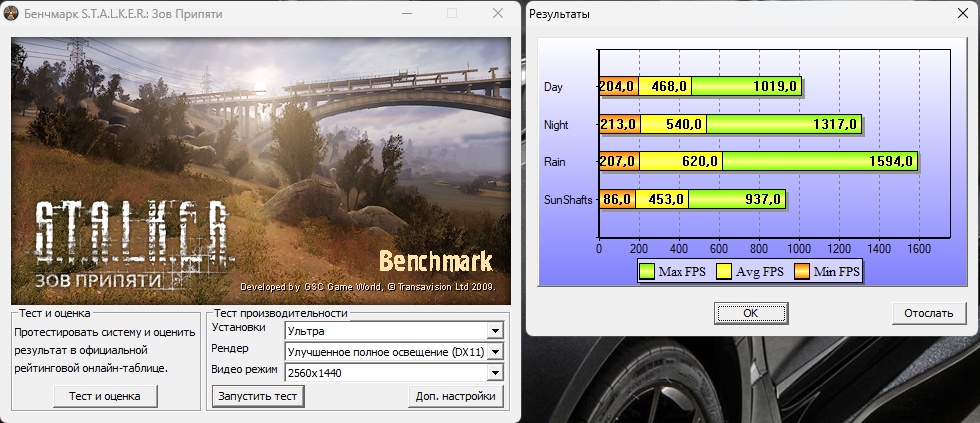The height and width of the screenshot is (423, 980).
Task: Click the 'Avg FPS' legend label
Action: (x=759, y=272)
